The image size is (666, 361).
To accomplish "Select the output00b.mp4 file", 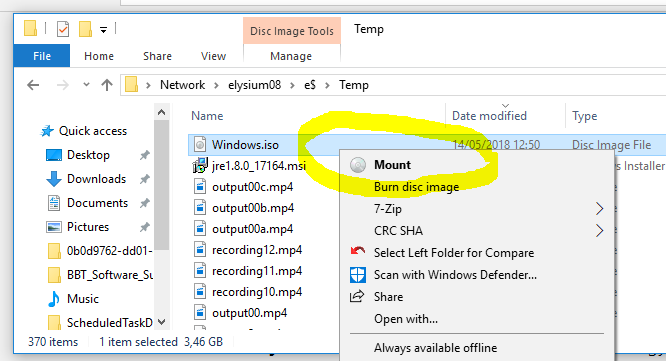I will pos(253,208).
